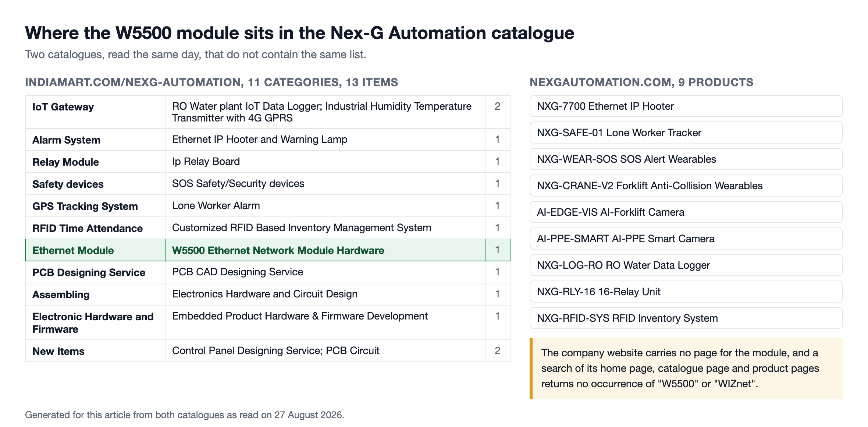Image resolution: width=868 pixels, height=427 pixels.
Task: Click the NXG-RFID-SYS RFID Inventory System card
Action: (686, 318)
